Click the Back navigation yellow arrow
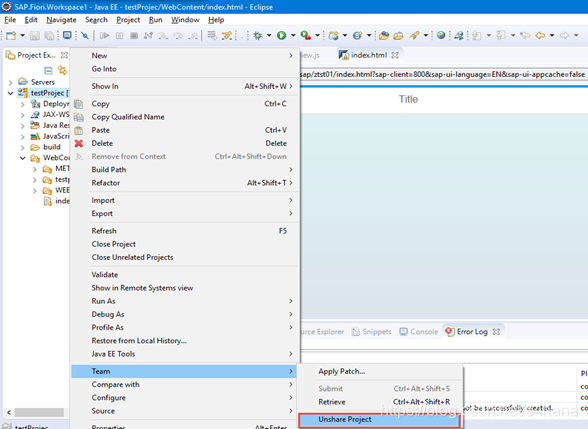Viewport: 588px width, 429px height. [x=540, y=36]
